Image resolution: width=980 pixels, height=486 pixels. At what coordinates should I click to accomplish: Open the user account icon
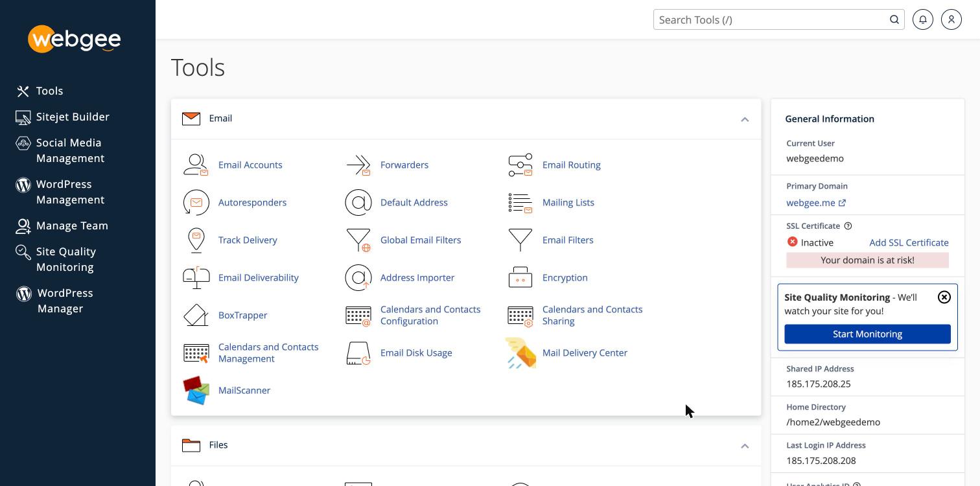pyautogui.click(x=951, y=19)
